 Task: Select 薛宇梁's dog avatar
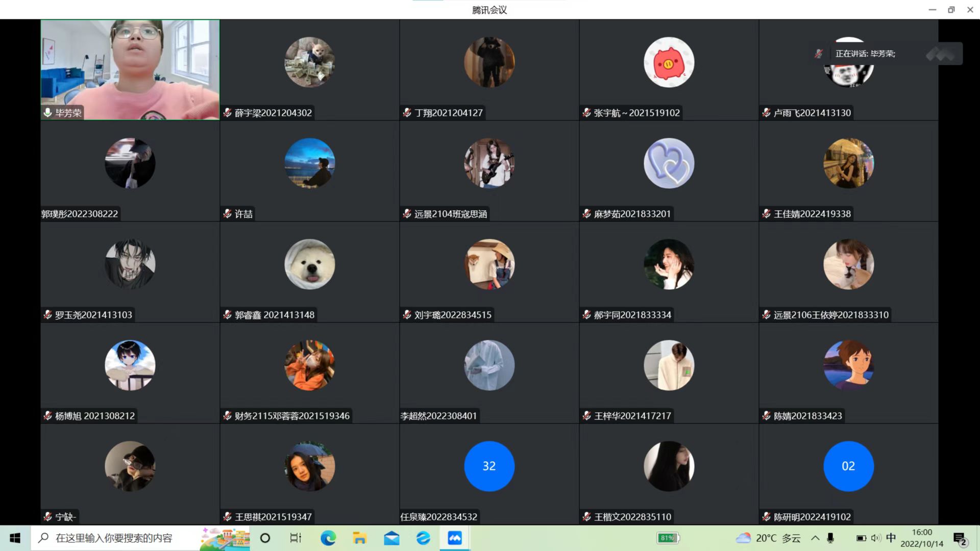pos(310,62)
